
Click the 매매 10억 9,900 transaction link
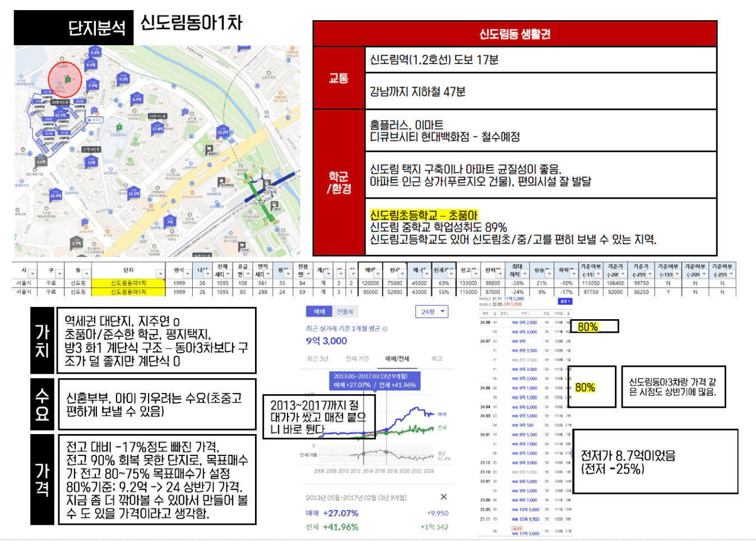(x=525, y=519)
